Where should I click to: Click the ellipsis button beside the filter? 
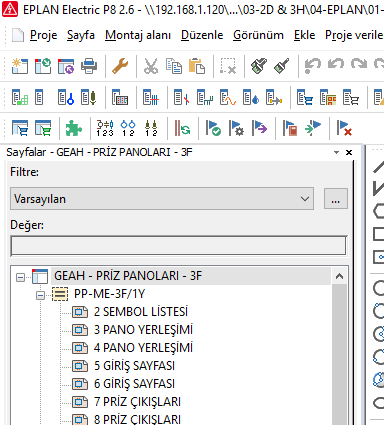pyautogui.click(x=336, y=199)
